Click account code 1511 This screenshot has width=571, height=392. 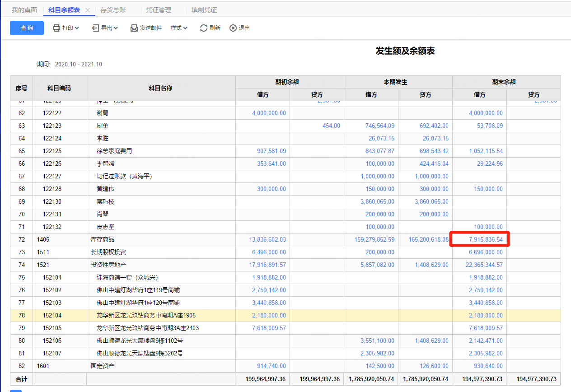click(43, 252)
